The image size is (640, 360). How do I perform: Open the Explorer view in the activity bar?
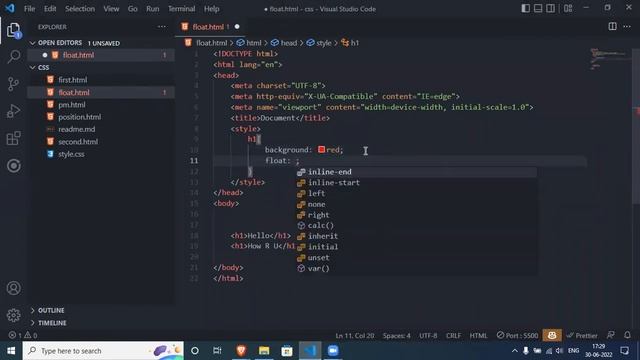coord(13,31)
